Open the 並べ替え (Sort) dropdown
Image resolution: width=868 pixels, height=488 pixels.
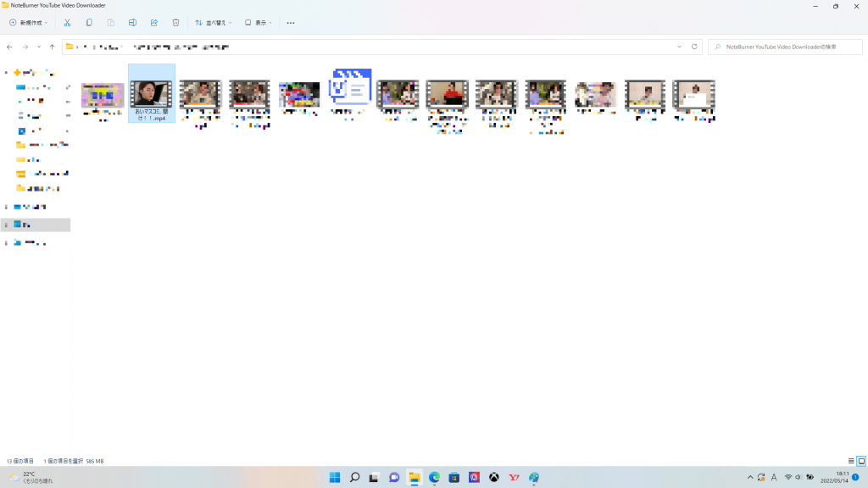pyautogui.click(x=214, y=23)
